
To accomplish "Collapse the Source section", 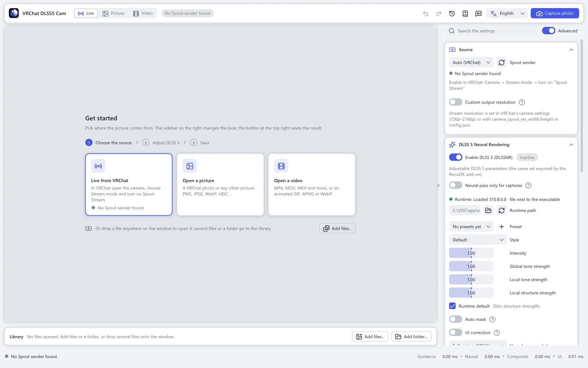I will [x=571, y=50].
